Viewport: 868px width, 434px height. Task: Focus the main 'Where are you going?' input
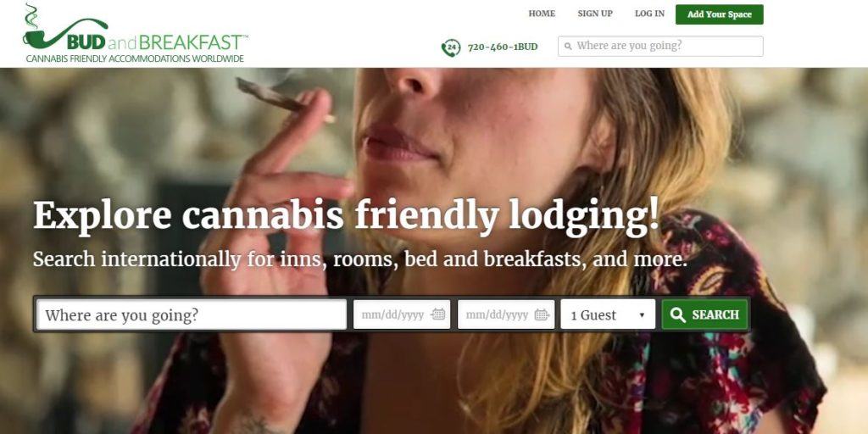click(192, 314)
